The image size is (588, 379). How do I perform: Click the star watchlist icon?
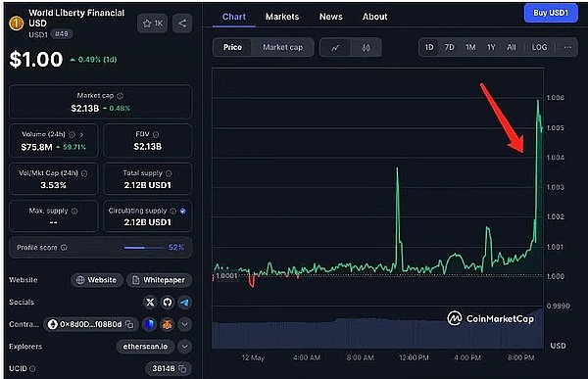click(147, 24)
